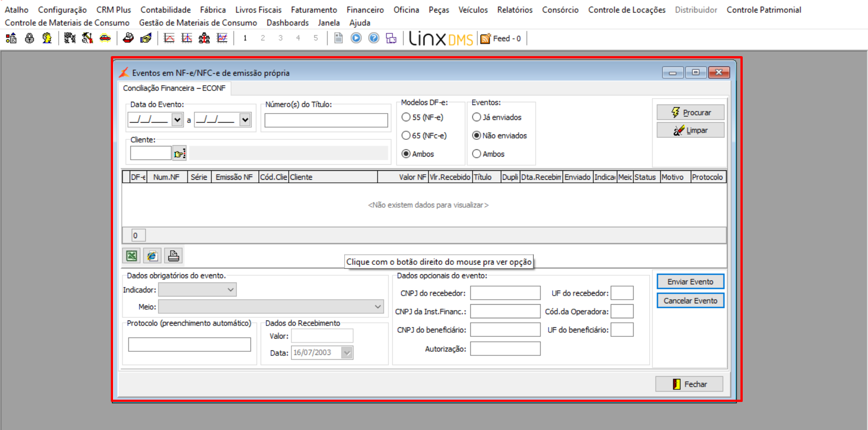Viewport: 868px width, 430px height.
Task: Click the user head profile toolbar icon
Action: coord(47,38)
